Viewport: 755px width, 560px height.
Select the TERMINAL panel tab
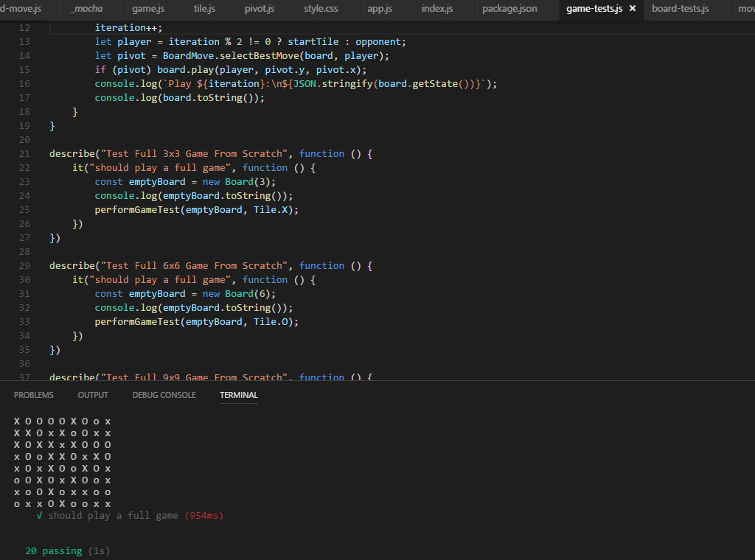(x=238, y=395)
